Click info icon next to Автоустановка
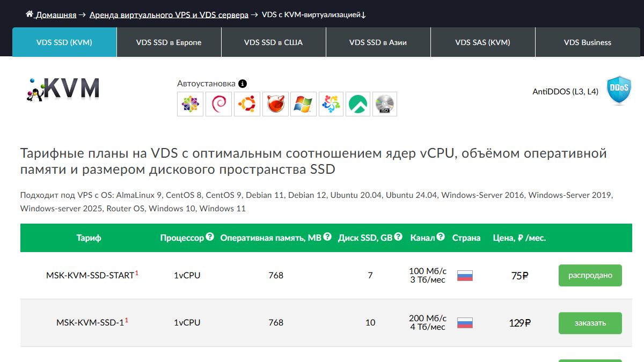 tap(243, 84)
